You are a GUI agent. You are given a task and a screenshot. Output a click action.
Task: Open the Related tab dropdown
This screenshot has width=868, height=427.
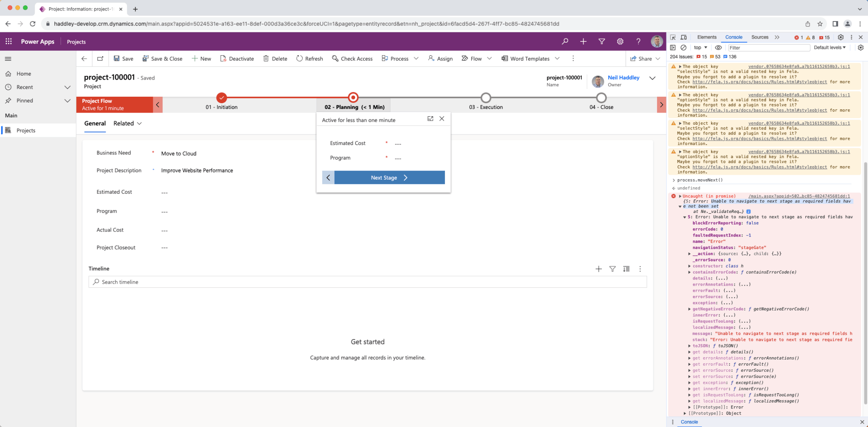tap(127, 124)
